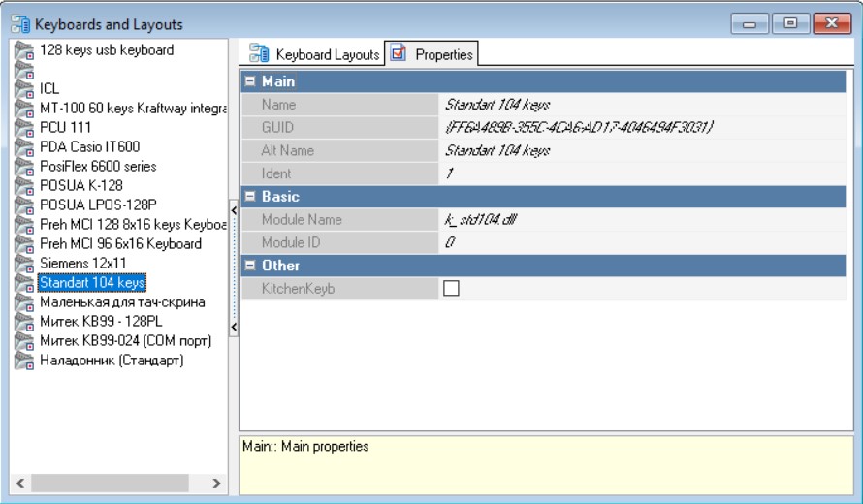This screenshot has height=504, width=863.
Task: Collapse the Other section
Action: [250, 266]
